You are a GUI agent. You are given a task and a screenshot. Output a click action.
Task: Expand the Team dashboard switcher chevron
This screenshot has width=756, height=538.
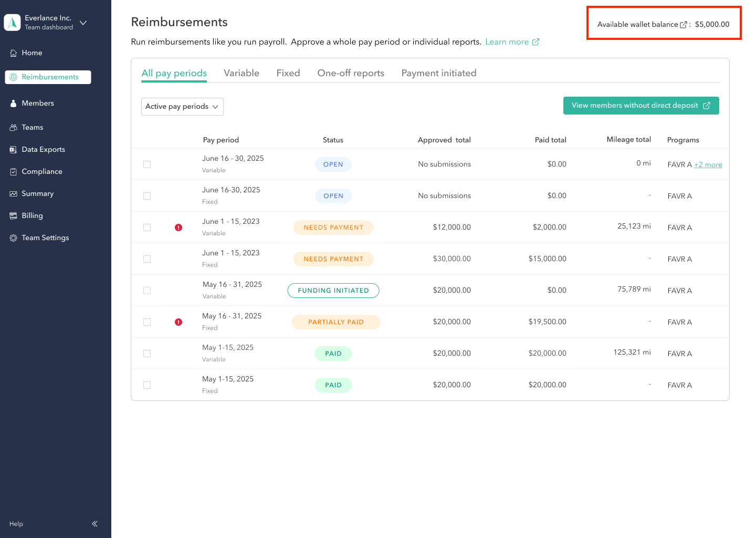[x=83, y=23]
